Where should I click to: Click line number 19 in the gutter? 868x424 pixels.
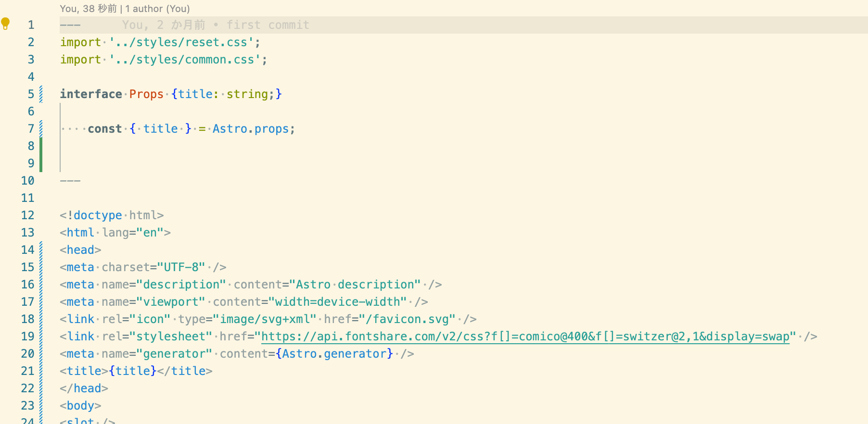pyautogui.click(x=28, y=337)
